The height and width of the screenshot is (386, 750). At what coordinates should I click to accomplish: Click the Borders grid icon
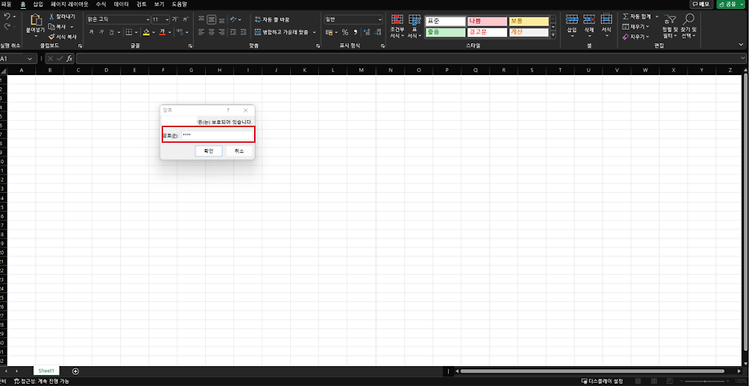pos(129,32)
